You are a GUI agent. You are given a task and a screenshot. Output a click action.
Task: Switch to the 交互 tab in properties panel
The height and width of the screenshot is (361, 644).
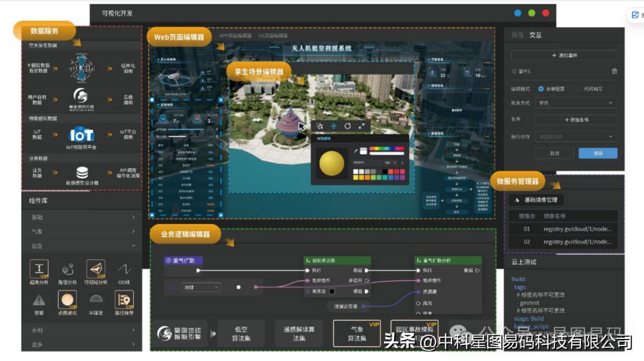[x=535, y=35]
